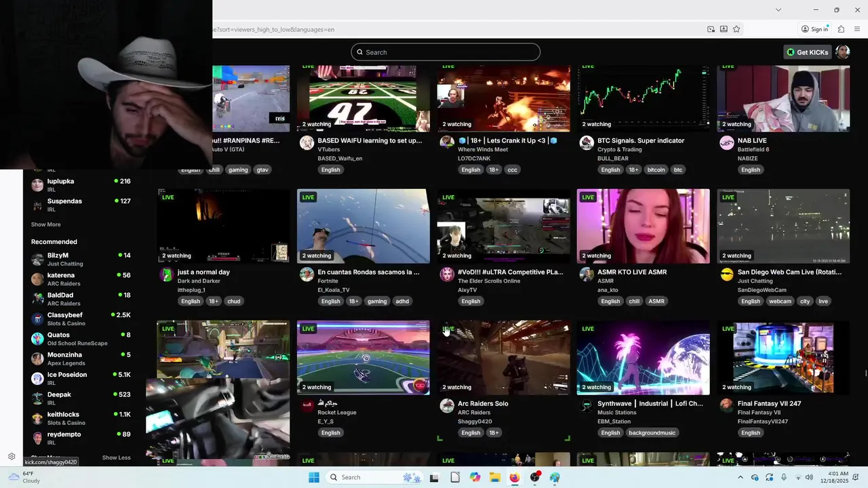Image resolution: width=868 pixels, height=488 pixels.
Task: Open the list all tabs chevron
Action: tap(778, 9)
